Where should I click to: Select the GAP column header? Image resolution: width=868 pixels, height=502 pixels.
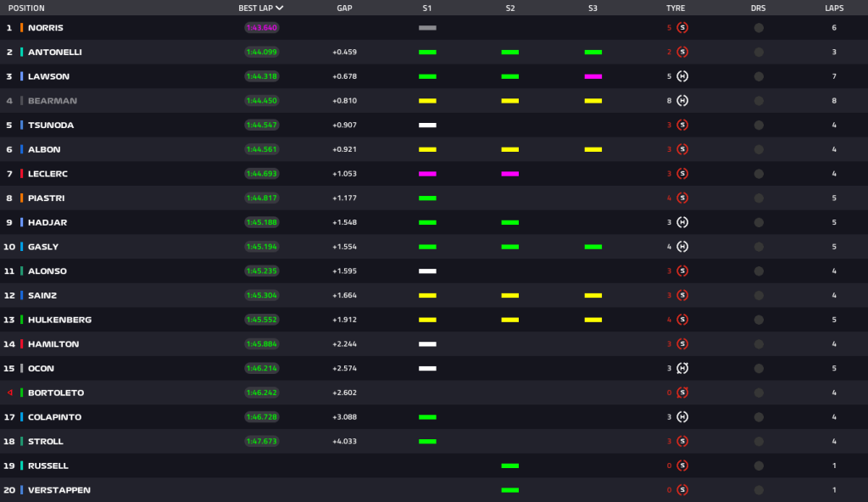344,8
